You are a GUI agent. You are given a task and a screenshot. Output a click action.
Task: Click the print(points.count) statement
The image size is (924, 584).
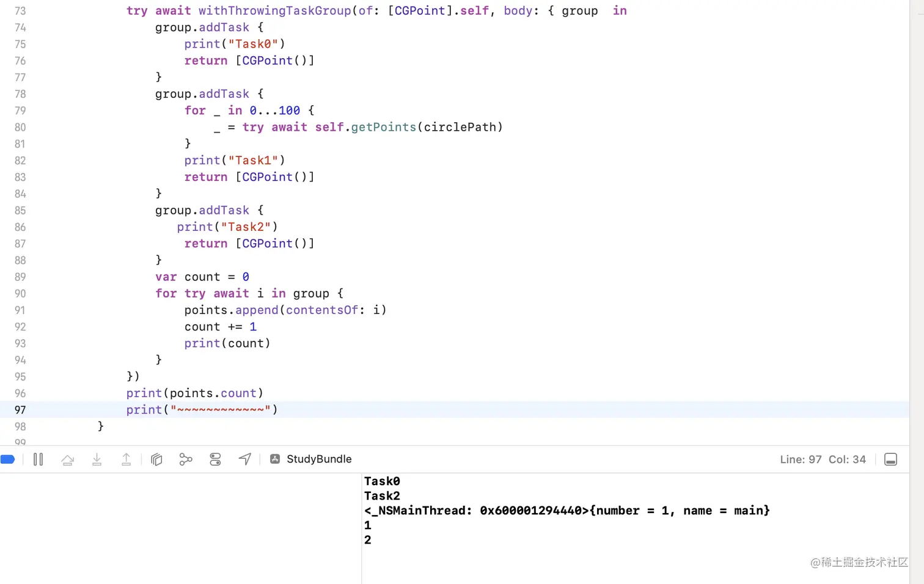pyautogui.click(x=195, y=393)
